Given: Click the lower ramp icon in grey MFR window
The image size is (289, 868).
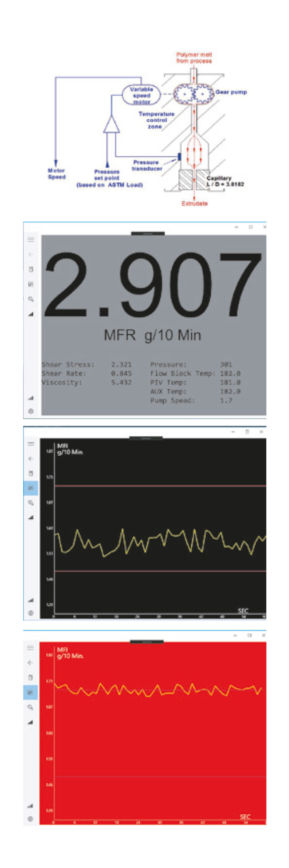Looking at the screenshot, I should pyautogui.click(x=31, y=398).
